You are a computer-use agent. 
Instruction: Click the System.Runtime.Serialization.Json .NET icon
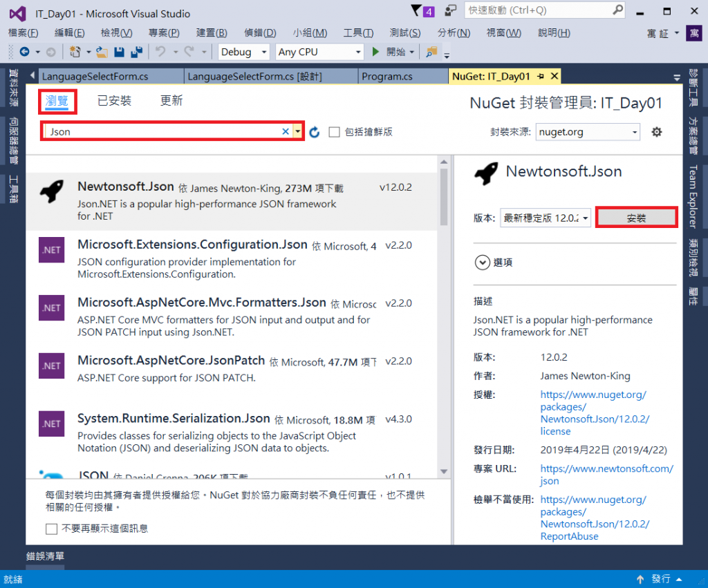point(51,424)
